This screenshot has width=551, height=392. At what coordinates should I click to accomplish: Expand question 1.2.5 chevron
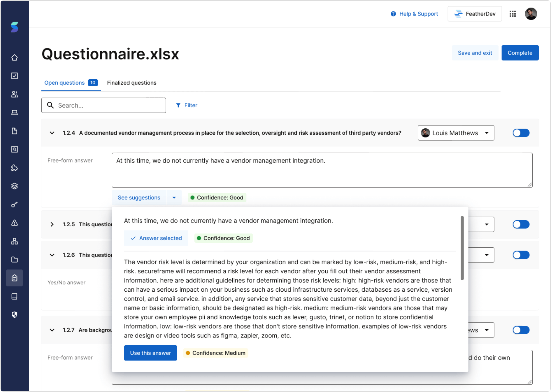pos(52,224)
